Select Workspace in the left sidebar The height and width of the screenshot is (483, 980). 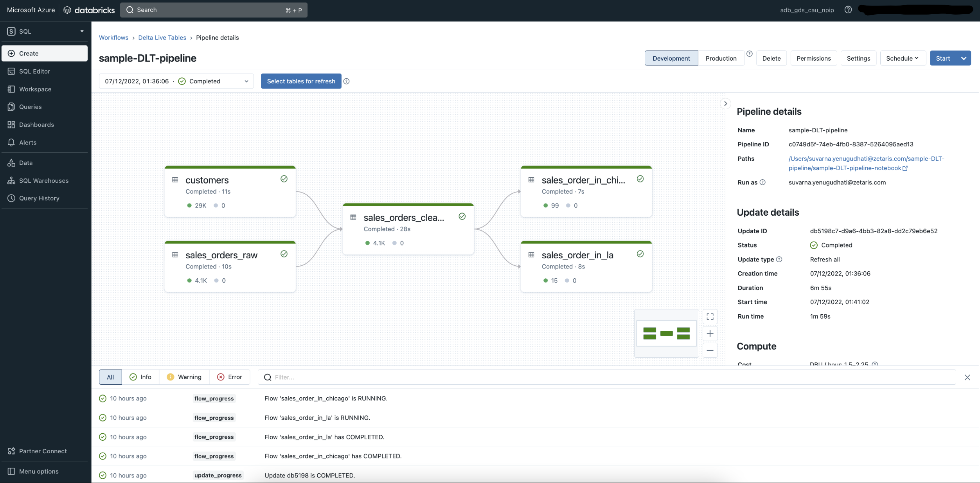coord(35,89)
